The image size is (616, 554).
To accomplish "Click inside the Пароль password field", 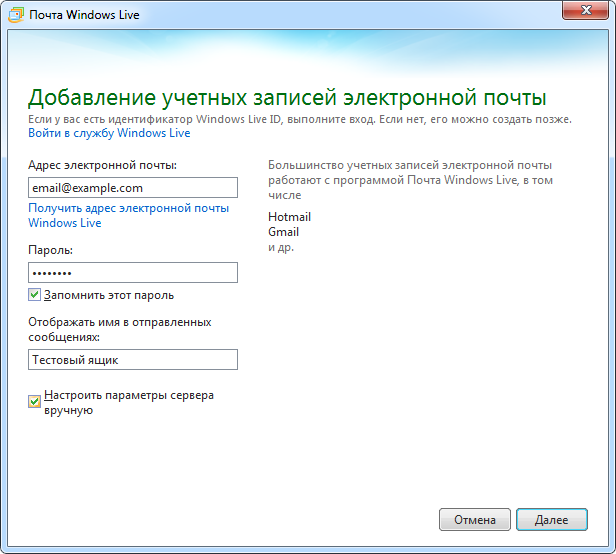I will 133,273.
